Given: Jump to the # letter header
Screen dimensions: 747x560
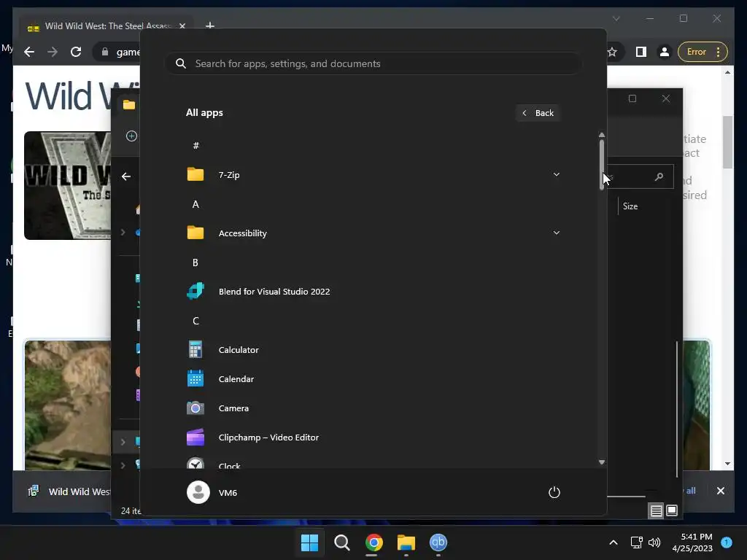Looking at the screenshot, I should (196, 146).
